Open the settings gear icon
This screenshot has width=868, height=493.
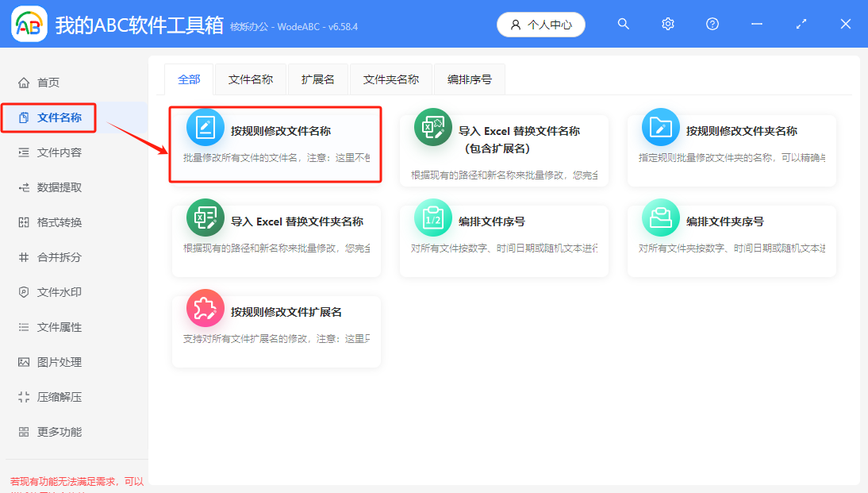[x=667, y=24]
